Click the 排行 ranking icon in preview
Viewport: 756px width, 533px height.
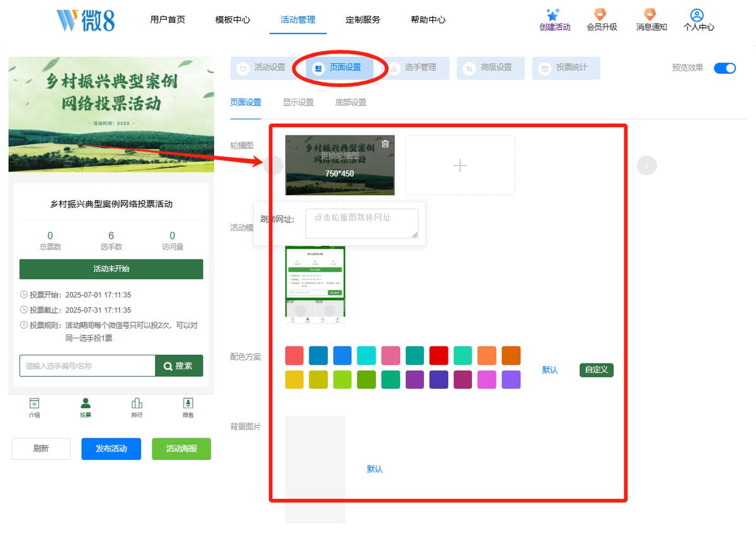137,403
